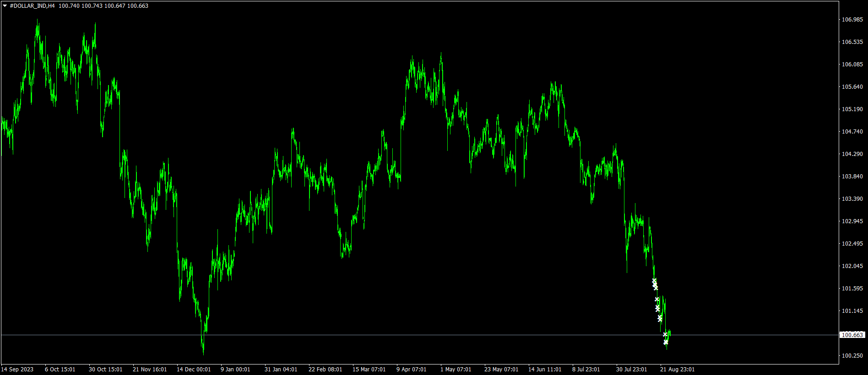Click the 102.045 price scale label
The image size is (868, 375).
coord(852,266)
